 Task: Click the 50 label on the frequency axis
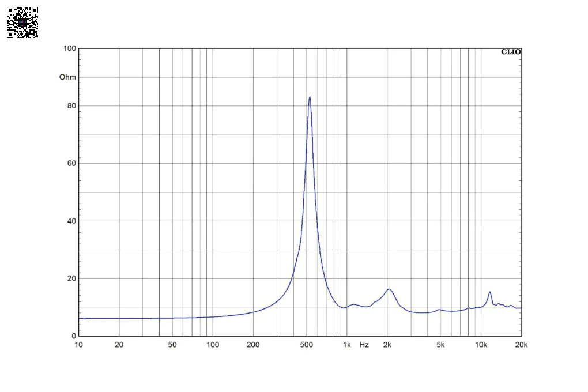172,345
